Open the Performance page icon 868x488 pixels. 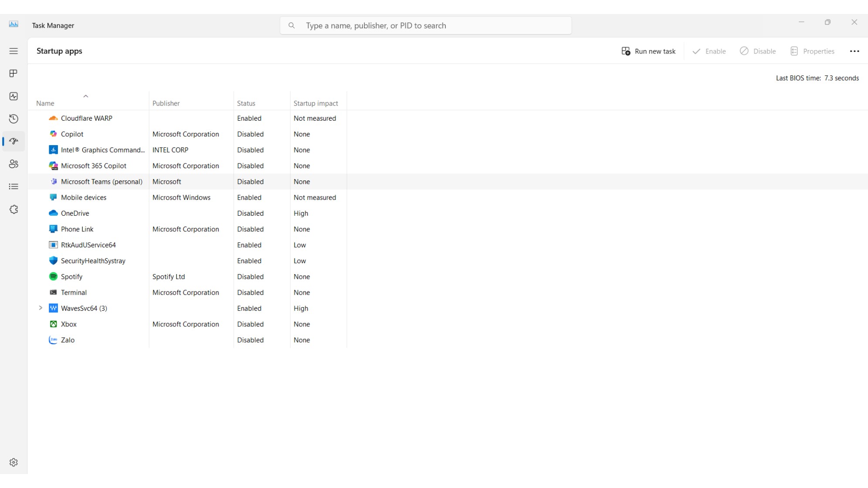point(14,96)
